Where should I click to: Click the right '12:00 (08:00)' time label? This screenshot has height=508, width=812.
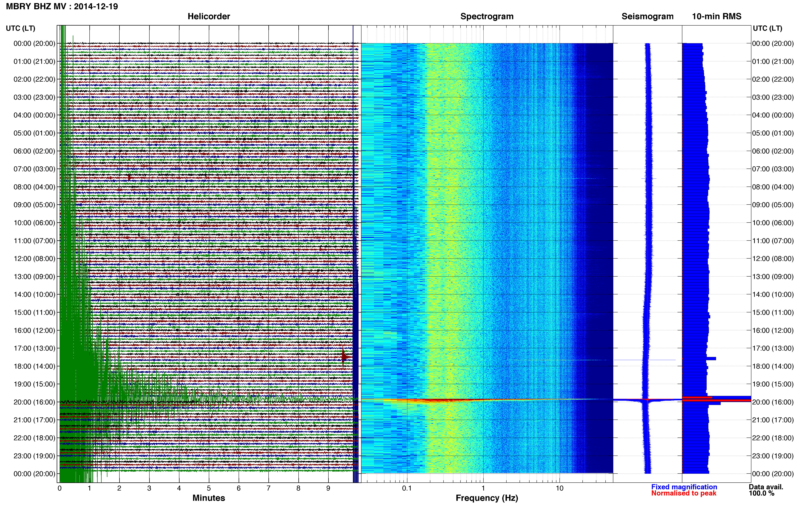tap(773, 259)
